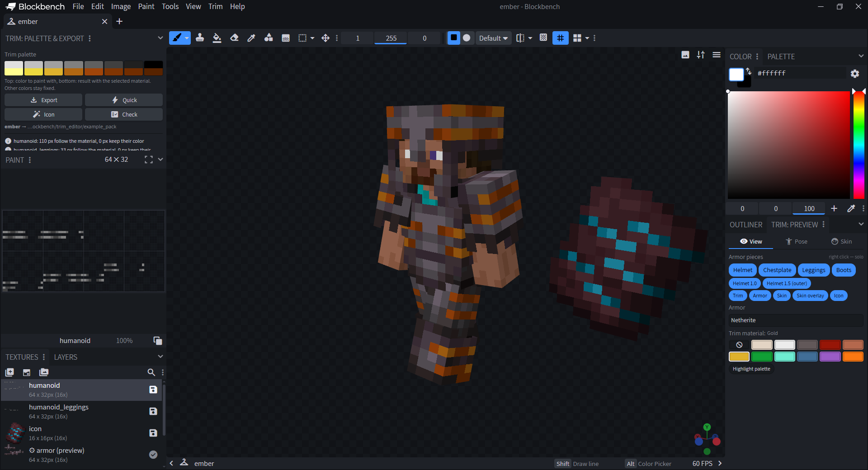This screenshot has width=868, height=470.
Task: Select the Color Picker tool in toolbar
Action: click(251, 38)
